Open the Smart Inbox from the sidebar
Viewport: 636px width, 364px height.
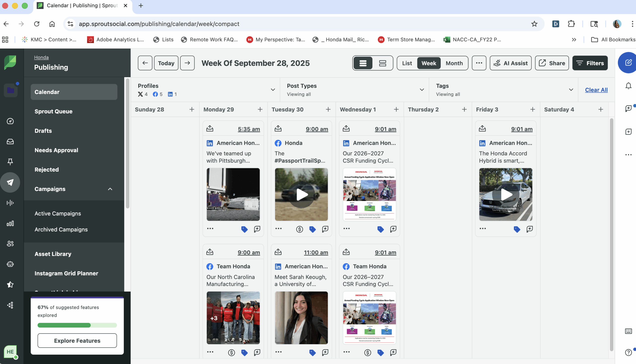(10, 141)
